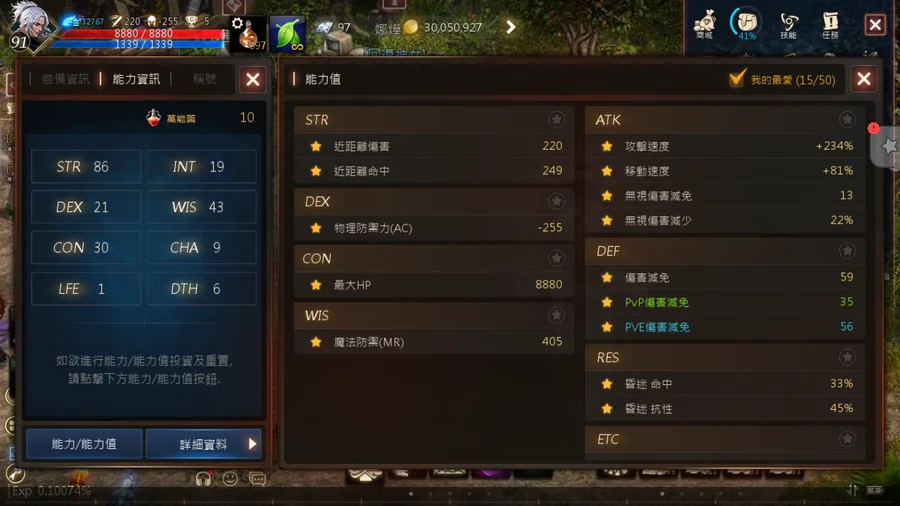Toggle favorite star for ATK category
The height and width of the screenshot is (506, 900).
point(847,119)
